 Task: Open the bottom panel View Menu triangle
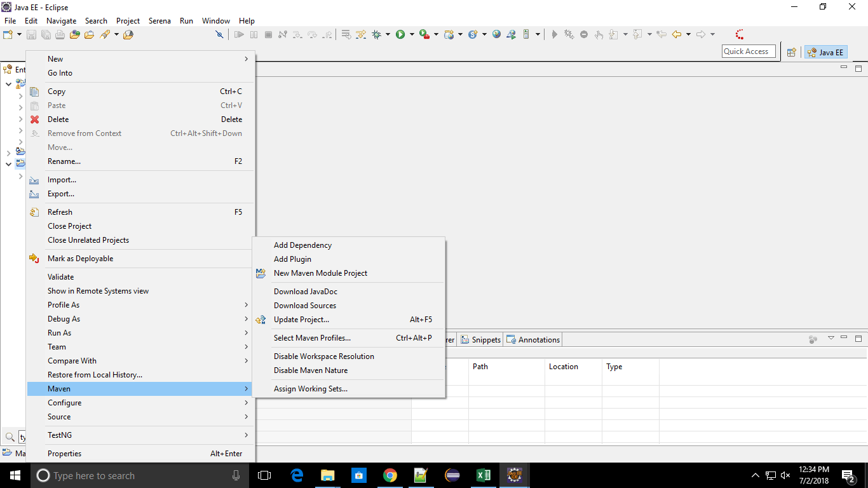point(831,338)
